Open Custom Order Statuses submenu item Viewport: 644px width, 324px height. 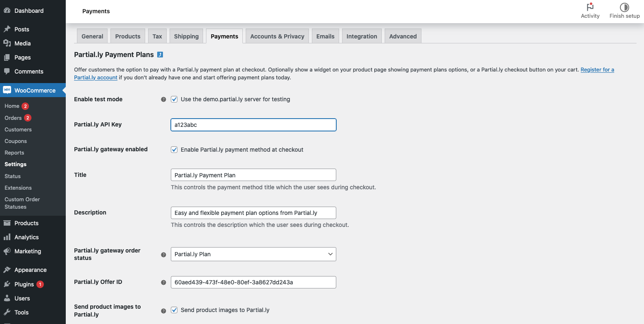click(x=22, y=203)
